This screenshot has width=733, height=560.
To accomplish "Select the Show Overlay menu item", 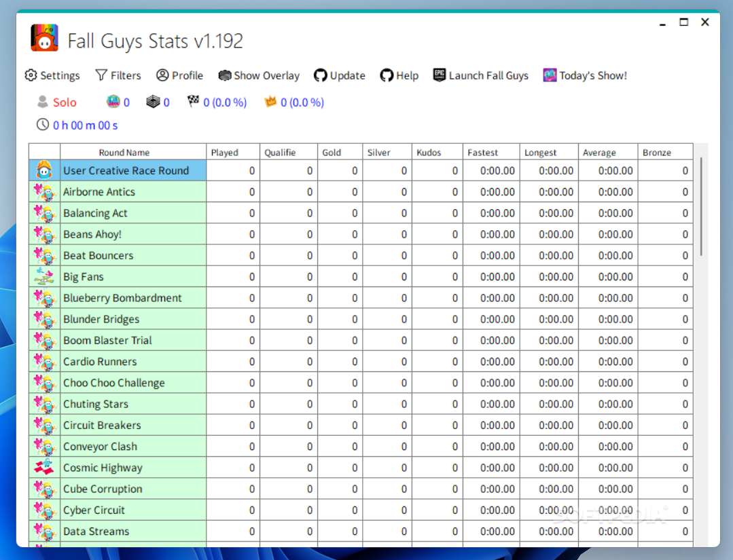I will (x=259, y=75).
